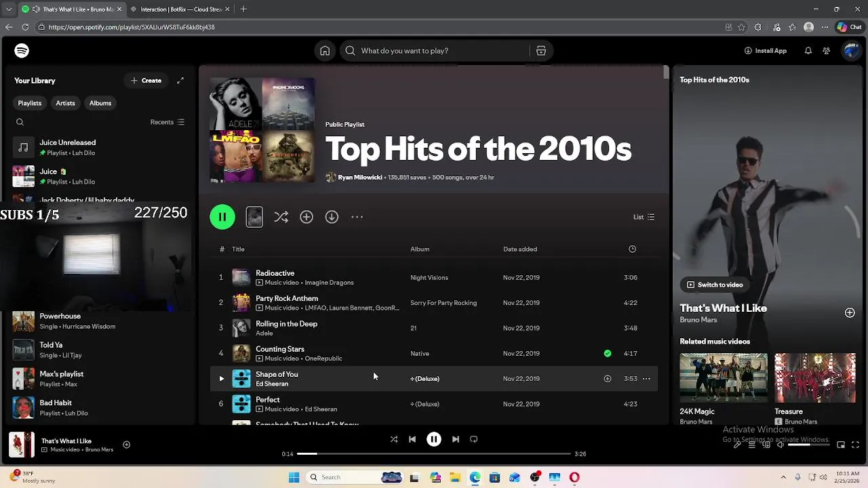Open Max's playlist in library
Image resolution: width=868 pixels, height=488 pixels.
tap(100, 378)
